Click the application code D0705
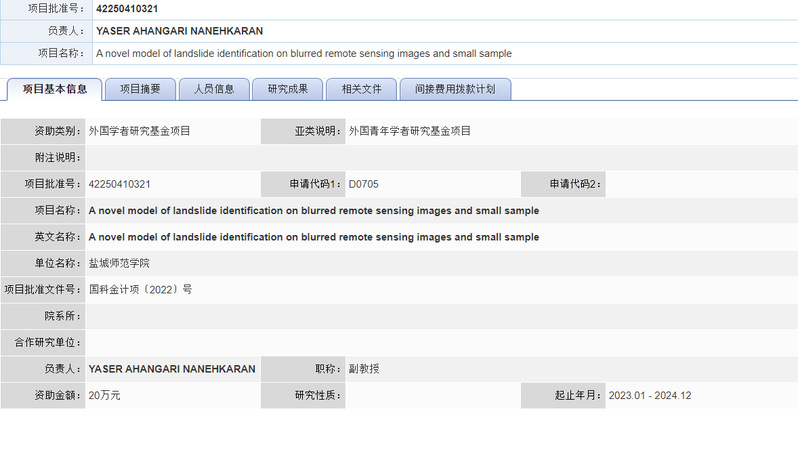 363,184
